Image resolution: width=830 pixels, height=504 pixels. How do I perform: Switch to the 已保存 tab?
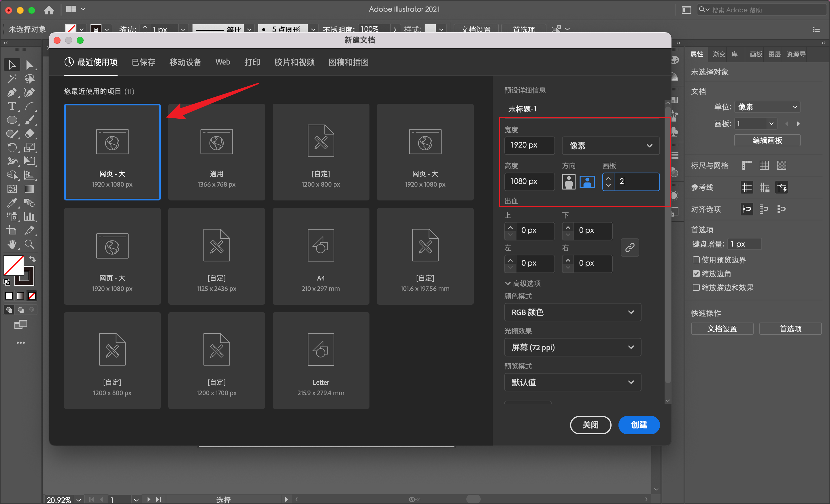[x=144, y=62]
